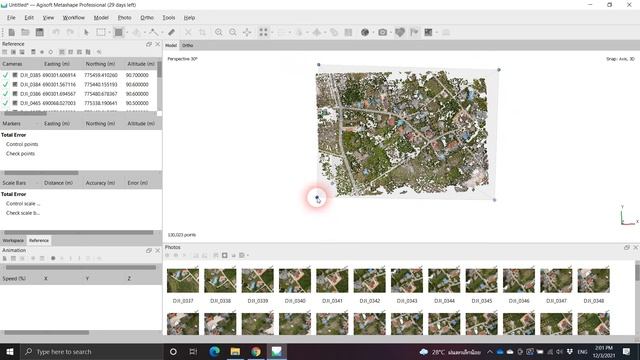Viewport: 640px width, 360px height.
Task: Select photo thumbnail DJI_0337
Action: 183,281
